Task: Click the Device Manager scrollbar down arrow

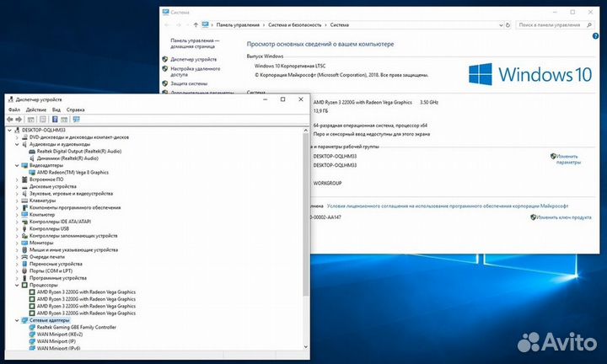Action: click(x=306, y=346)
